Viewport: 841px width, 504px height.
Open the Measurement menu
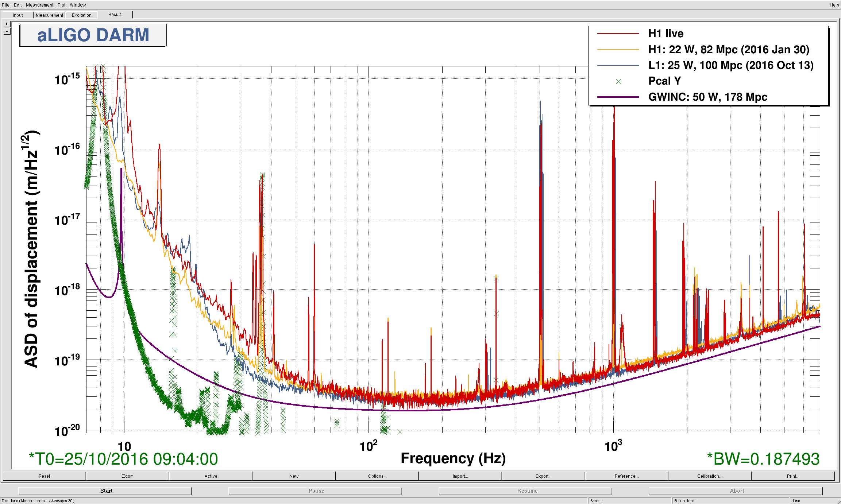click(x=39, y=5)
